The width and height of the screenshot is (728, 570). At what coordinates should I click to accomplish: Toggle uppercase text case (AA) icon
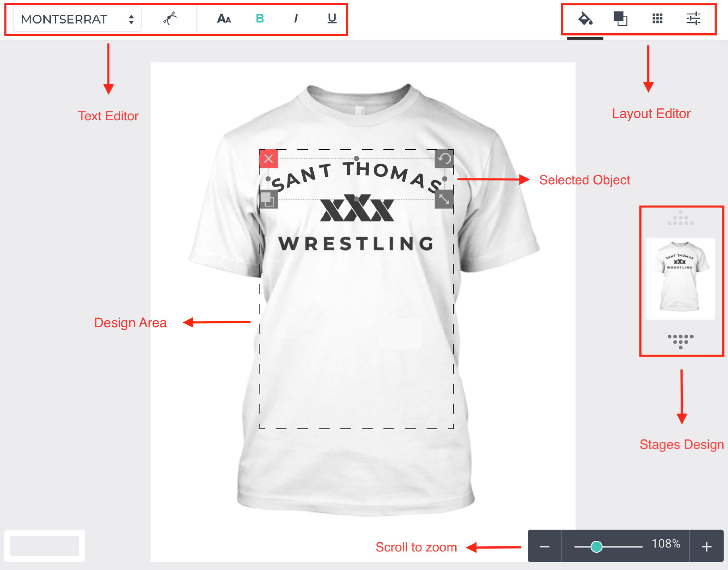tap(224, 19)
